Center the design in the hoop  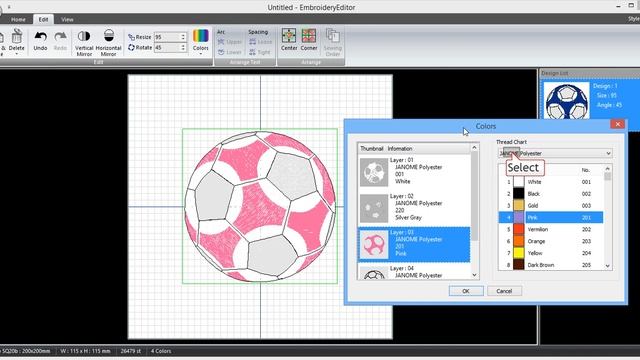[x=289, y=40]
